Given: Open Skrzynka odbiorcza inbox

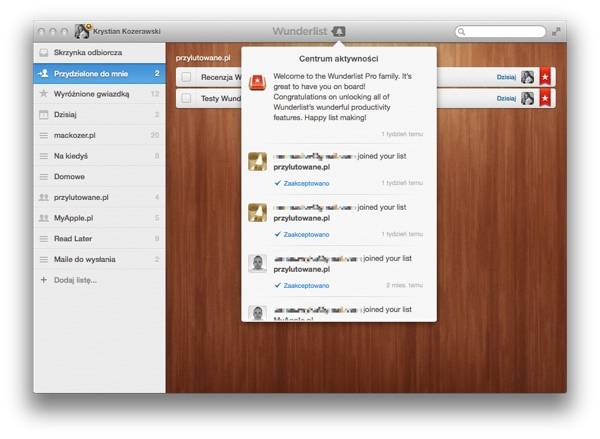Looking at the screenshot, I should 99,52.
